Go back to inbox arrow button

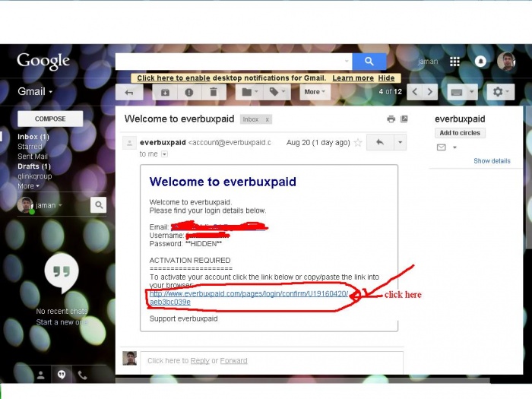pyautogui.click(x=129, y=92)
